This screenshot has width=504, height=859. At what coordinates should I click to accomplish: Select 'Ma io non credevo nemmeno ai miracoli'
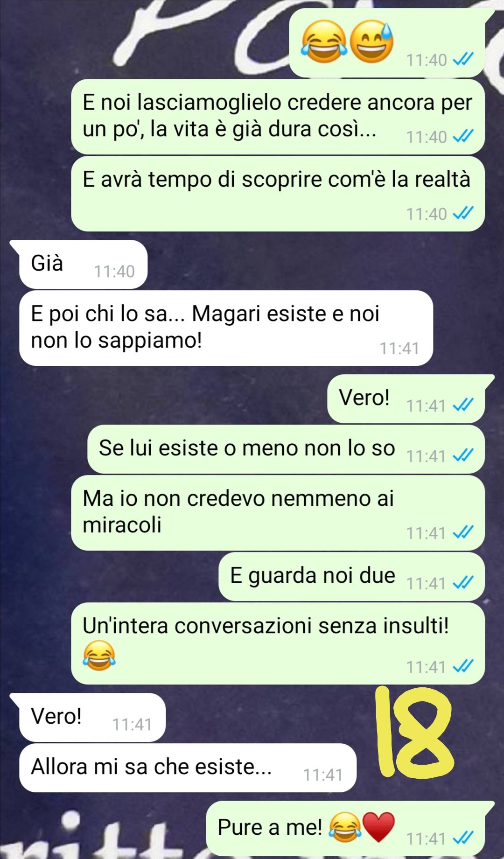[278, 513]
